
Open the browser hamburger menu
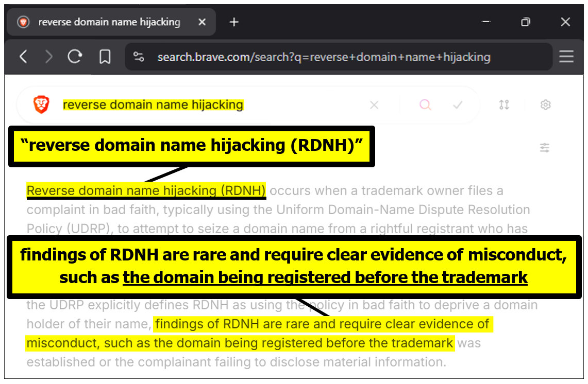click(x=566, y=57)
